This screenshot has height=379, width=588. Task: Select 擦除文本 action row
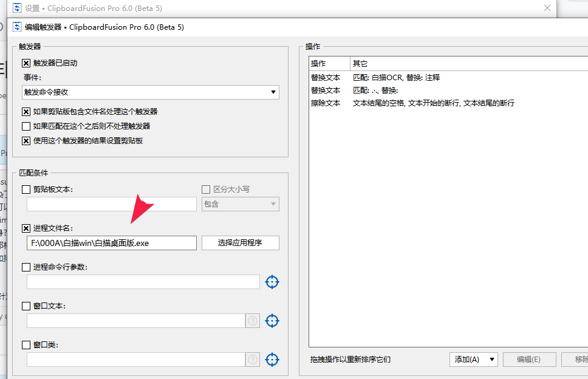[448, 103]
